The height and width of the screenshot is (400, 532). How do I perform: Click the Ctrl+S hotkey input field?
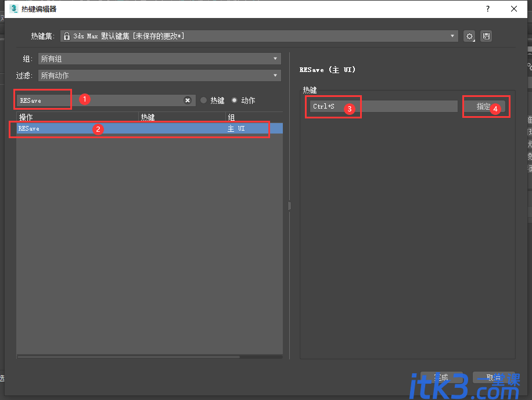coord(383,106)
